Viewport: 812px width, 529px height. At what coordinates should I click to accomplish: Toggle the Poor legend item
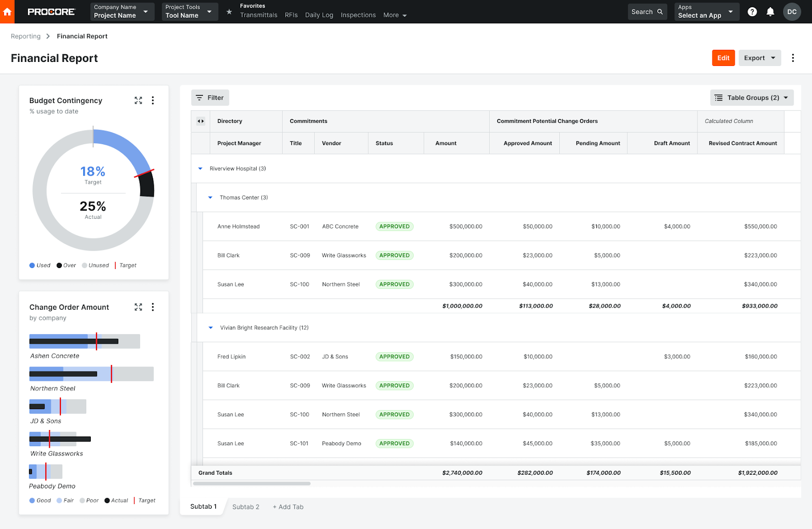pos(89,501)
